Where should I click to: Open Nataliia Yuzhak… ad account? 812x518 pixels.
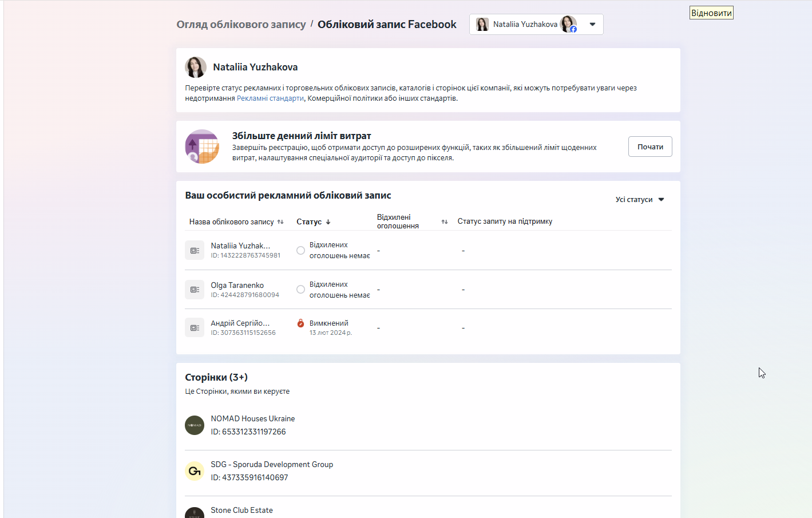click(240, 246)
